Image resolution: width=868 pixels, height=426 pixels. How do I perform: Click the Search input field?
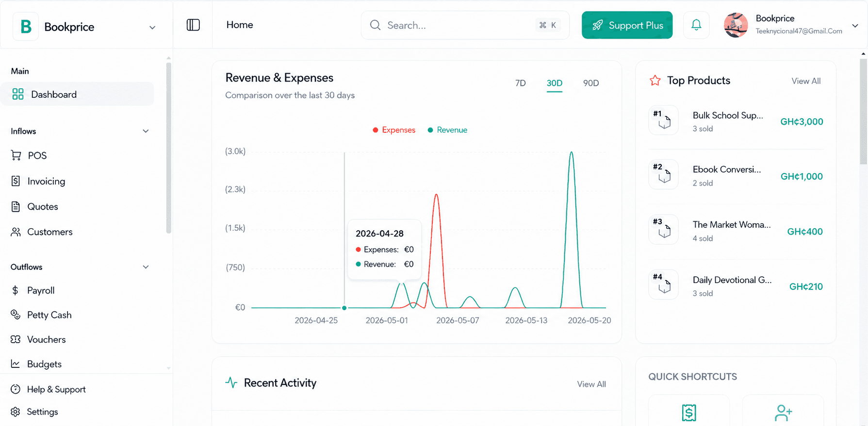pyautogui.click(x=465, y=25)
